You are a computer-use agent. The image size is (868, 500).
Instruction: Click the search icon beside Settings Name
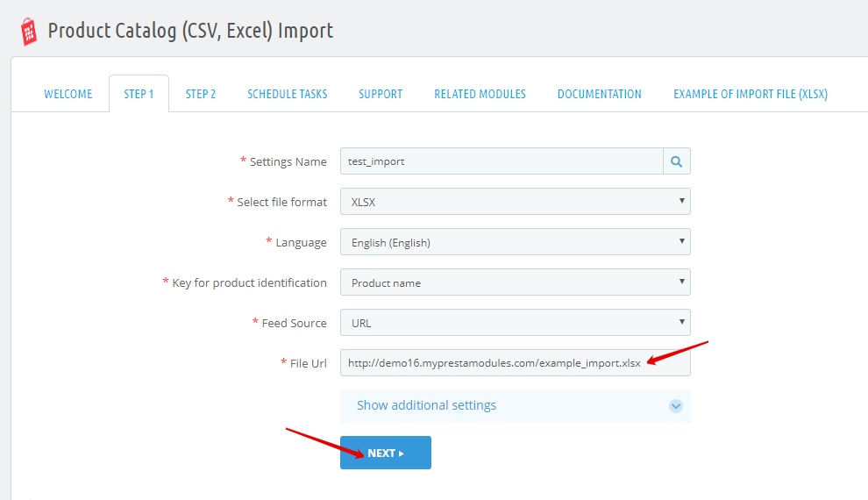click(x=677, y=161)
